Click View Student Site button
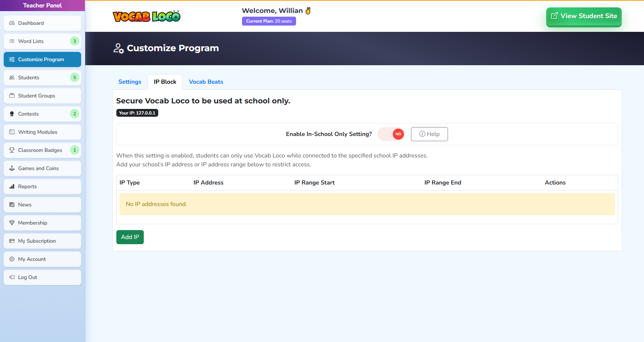The height and width of the screenshot is (342, 644). (x=584, y=17)
